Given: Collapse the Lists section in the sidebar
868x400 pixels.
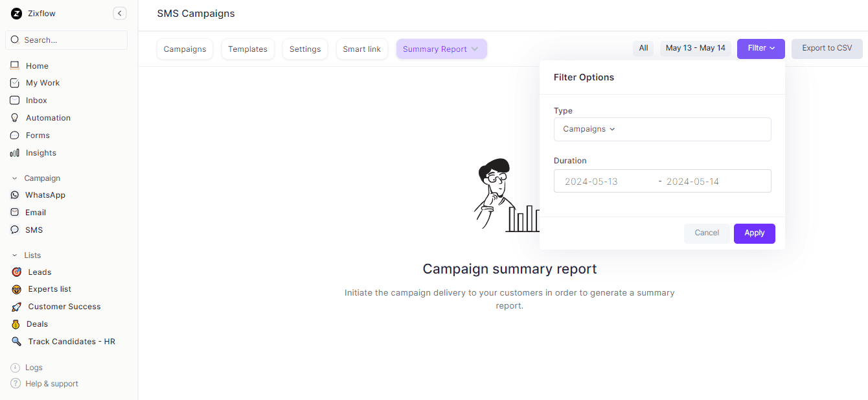Looking at the screenshot, I should [15, 255].
